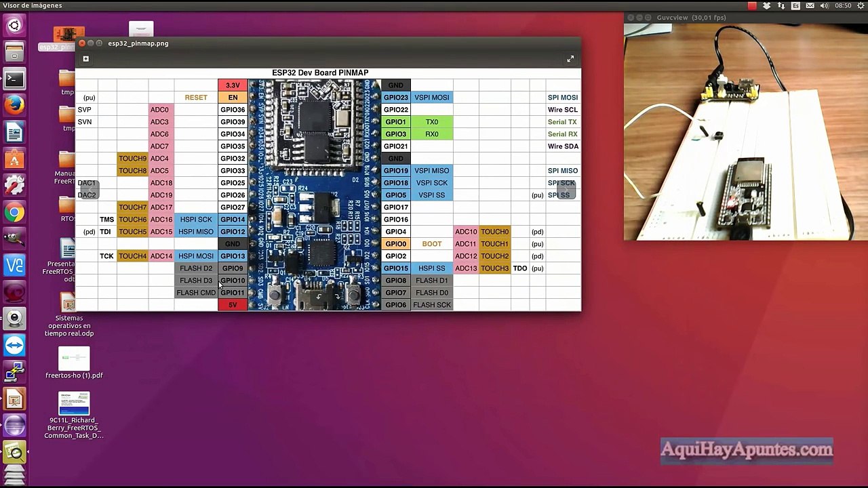Open LibreOffice Writer in the launcher
The width and height of the screenshot is (868, 488).
click(x=14, y=132)
